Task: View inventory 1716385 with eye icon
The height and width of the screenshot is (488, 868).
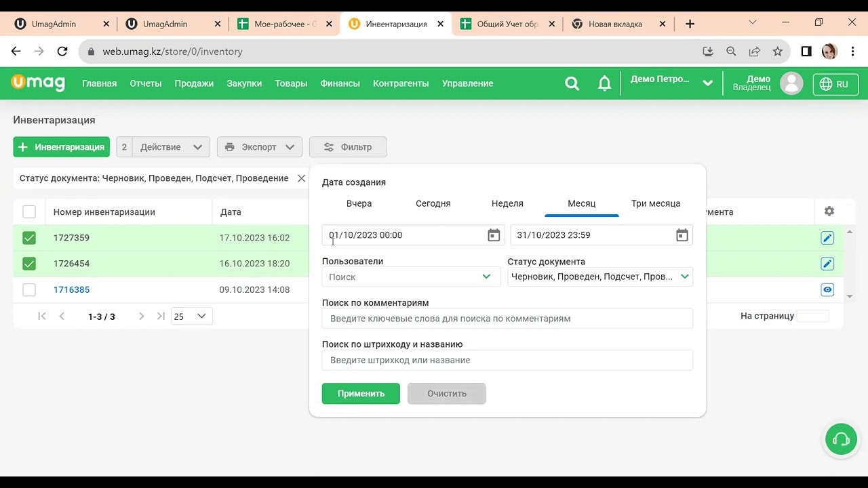Action: click(827, 289)
